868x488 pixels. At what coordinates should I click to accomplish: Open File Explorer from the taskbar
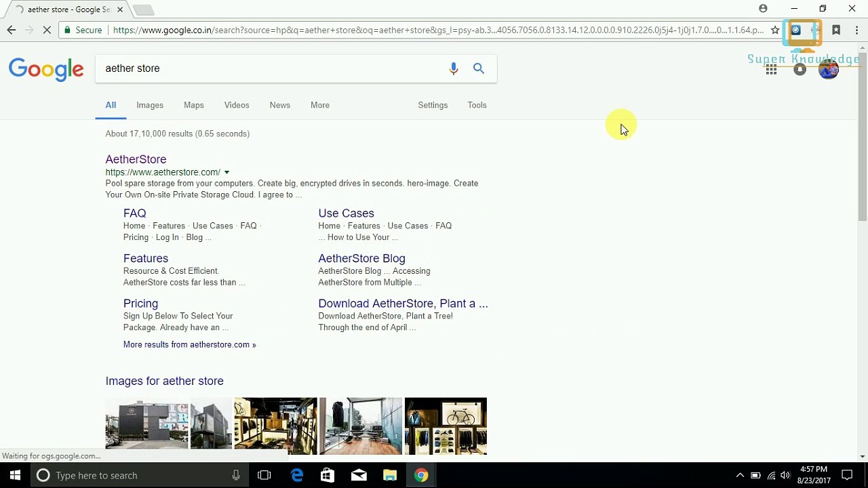390,475
